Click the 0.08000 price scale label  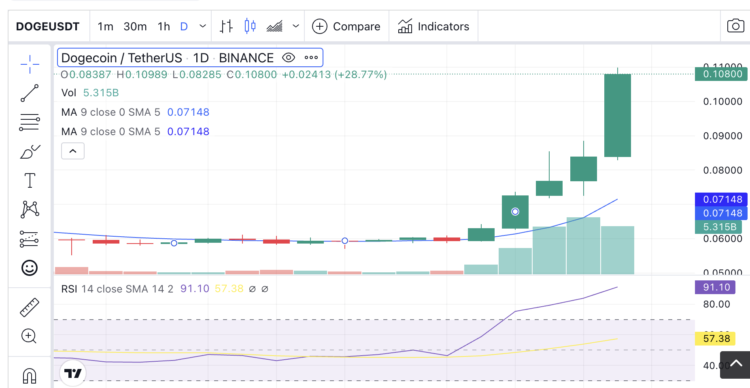(722, 170)
